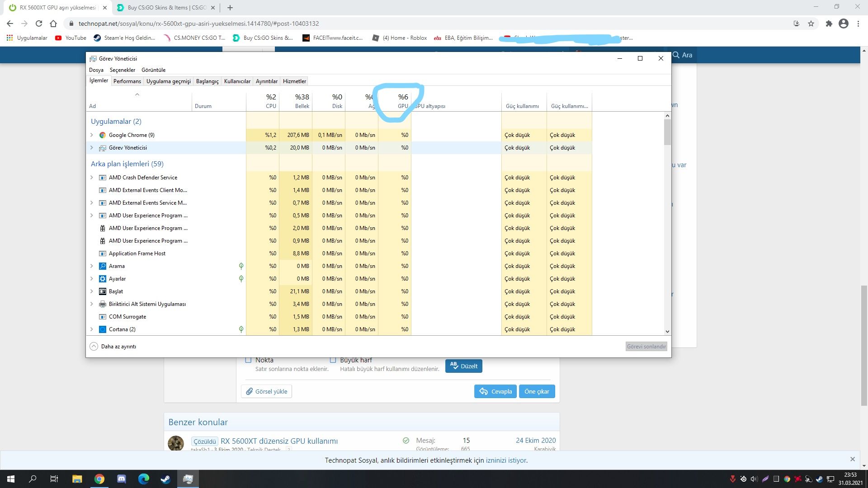
Task: Click the bookmark star icon
Action: 811,23
